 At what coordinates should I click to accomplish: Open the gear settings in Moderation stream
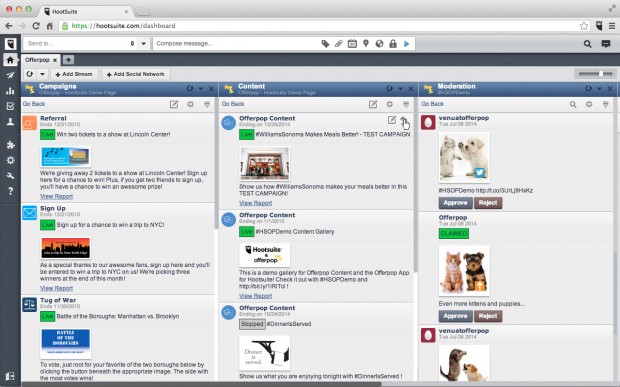coord(589,104)
